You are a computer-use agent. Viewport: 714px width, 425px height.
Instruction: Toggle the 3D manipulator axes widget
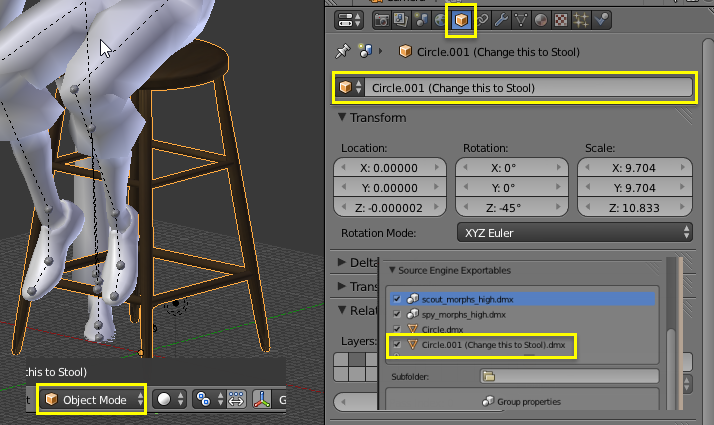point(262,399)
